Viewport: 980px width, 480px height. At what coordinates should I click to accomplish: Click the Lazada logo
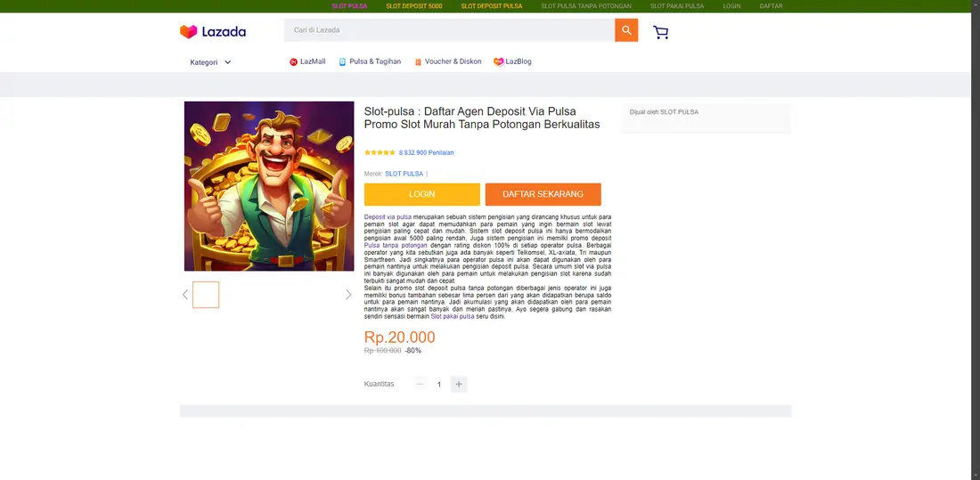point(213,32)
